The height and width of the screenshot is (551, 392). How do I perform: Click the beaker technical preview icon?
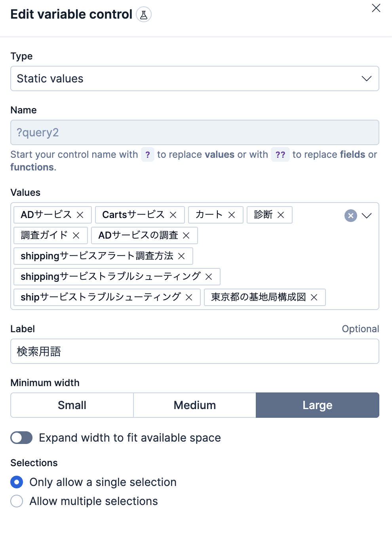[x=144, y=15]
